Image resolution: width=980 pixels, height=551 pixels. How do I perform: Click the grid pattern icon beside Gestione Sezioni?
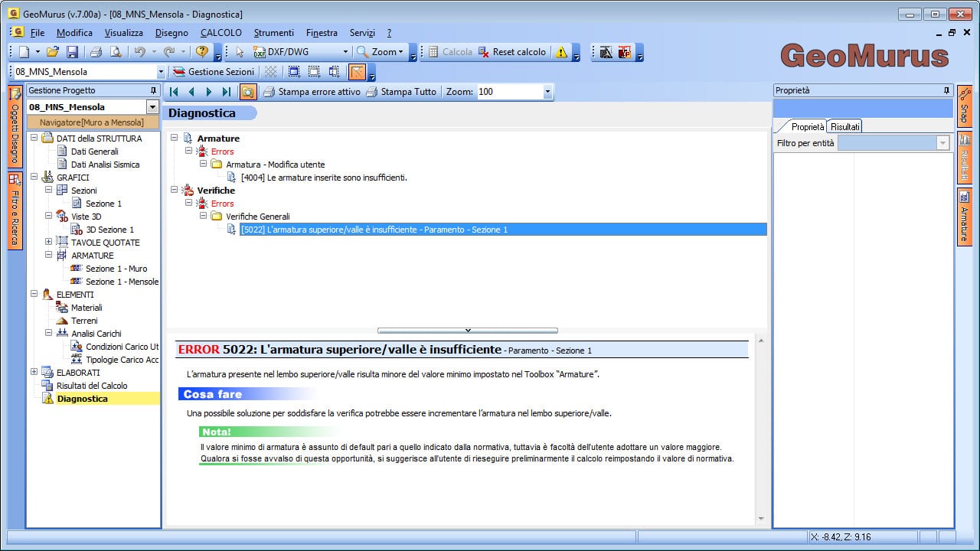click(270, 72)
